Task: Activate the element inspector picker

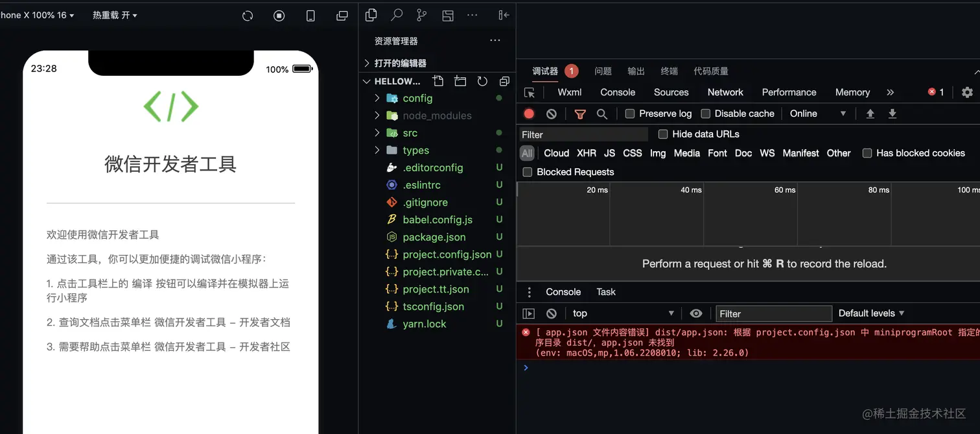Action: pos(530,92)
